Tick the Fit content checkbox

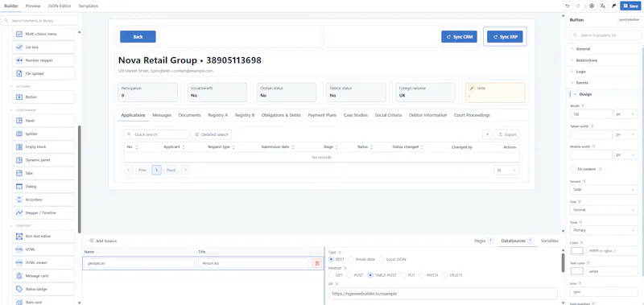(x=573, y=169)
